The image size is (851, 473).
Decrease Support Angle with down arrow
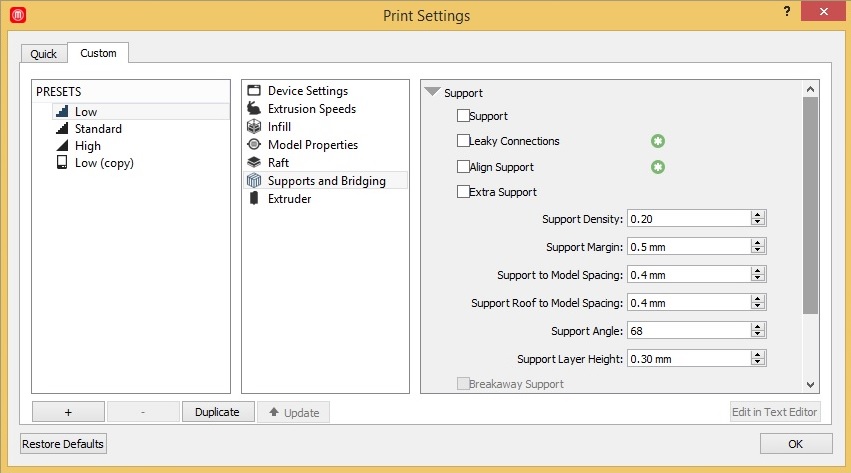(758, 334)
